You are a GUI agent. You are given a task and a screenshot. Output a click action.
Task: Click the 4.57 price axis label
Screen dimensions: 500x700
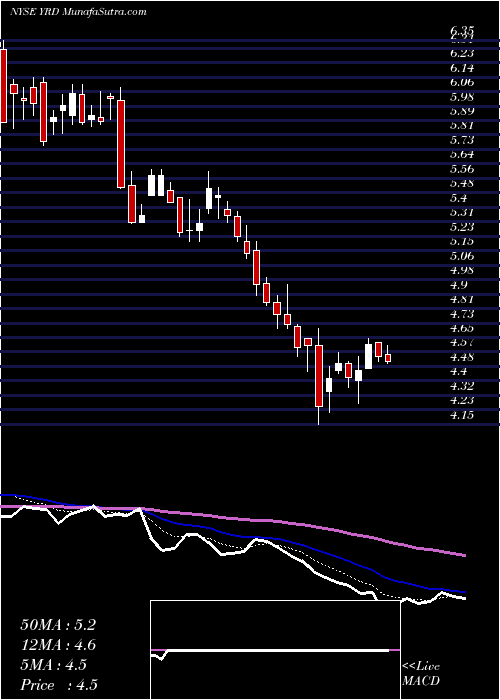pos(462,343)
